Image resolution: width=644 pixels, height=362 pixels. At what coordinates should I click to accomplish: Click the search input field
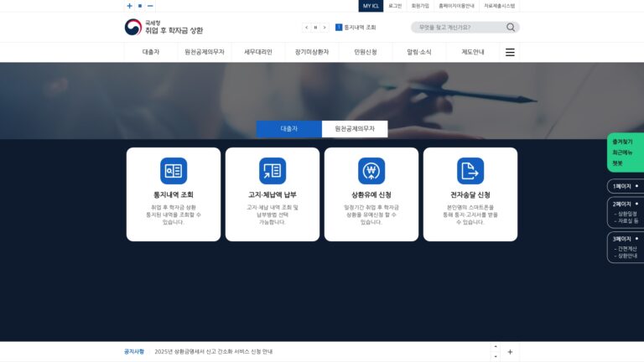click(x=460, y=27)
